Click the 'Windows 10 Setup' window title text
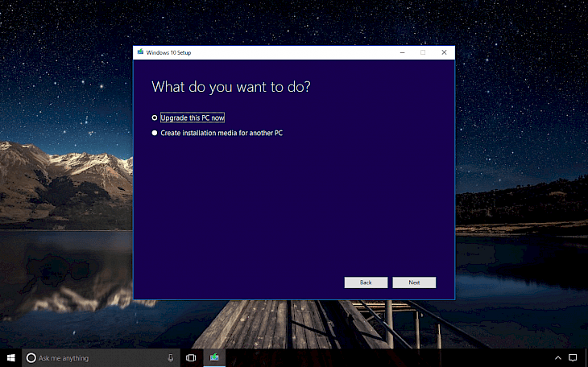 [x=169, y=52]
